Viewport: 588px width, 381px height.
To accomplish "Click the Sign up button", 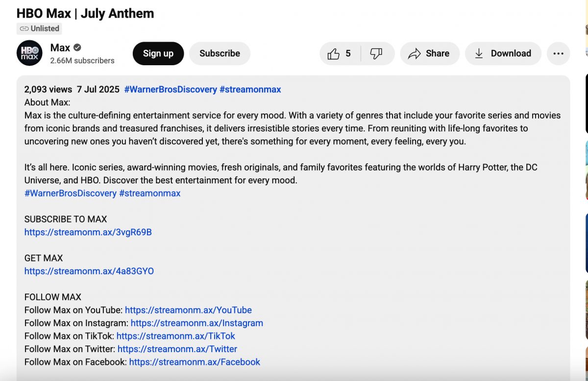I will pyautogui.click(x=158, y=53).
